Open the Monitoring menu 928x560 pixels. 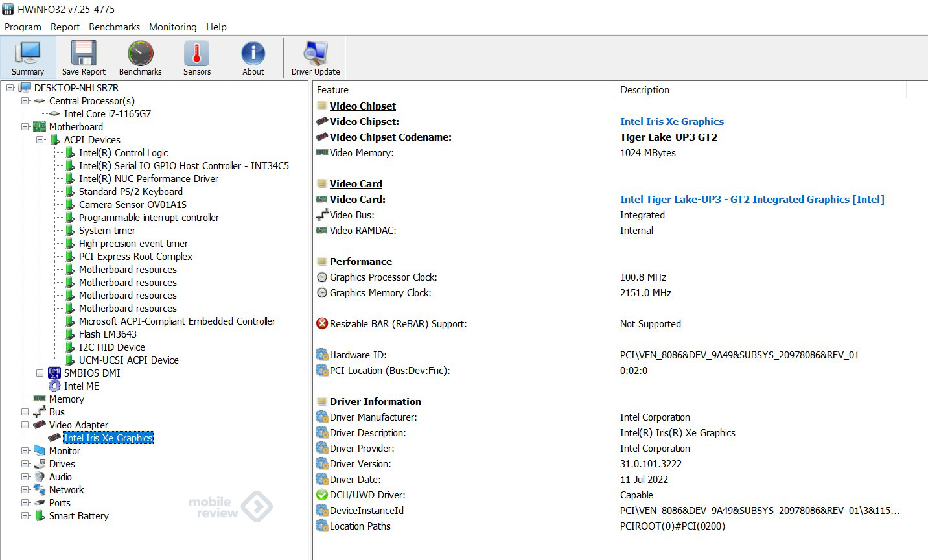[x=172, y=27]
